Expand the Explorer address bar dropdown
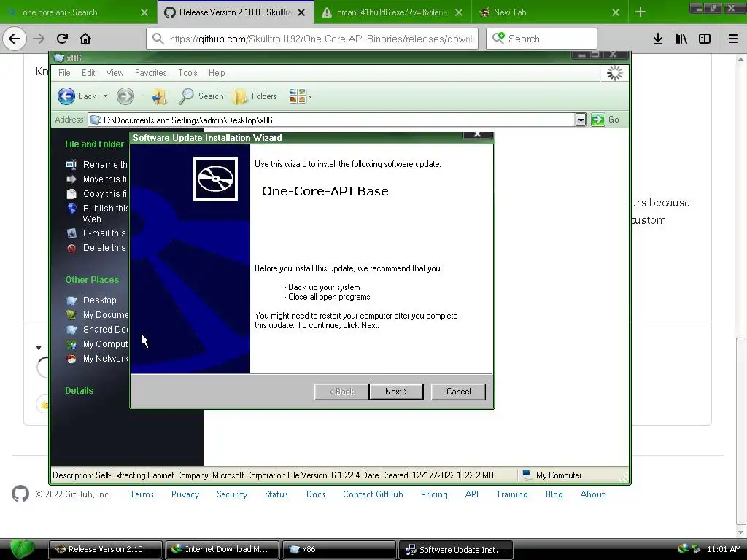Viewport: 747px width, 560px height. (580, 120)
